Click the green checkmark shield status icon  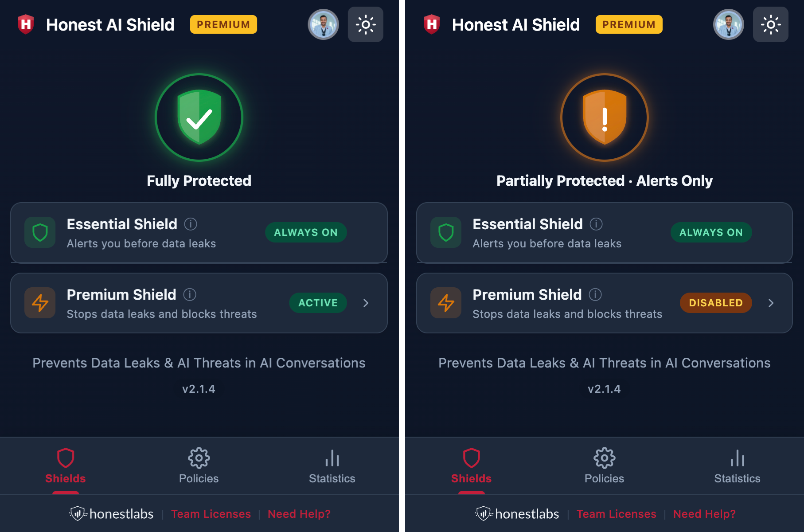[199, 117]
